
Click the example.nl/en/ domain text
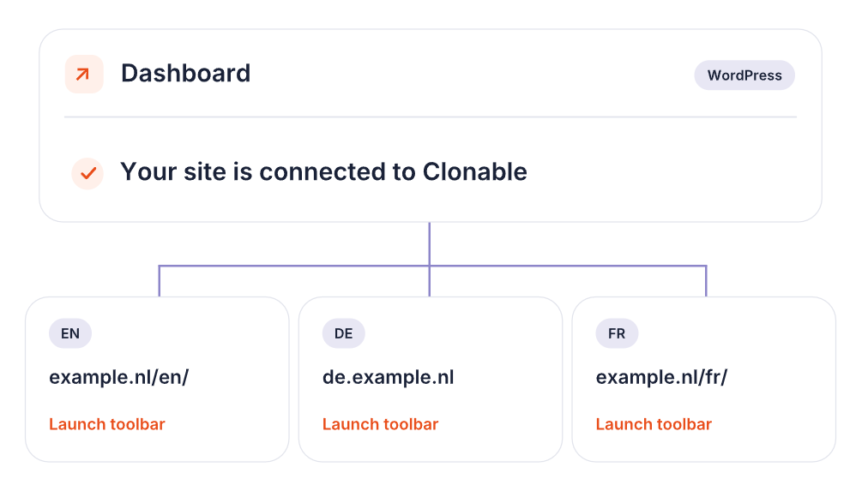point(119,377)
